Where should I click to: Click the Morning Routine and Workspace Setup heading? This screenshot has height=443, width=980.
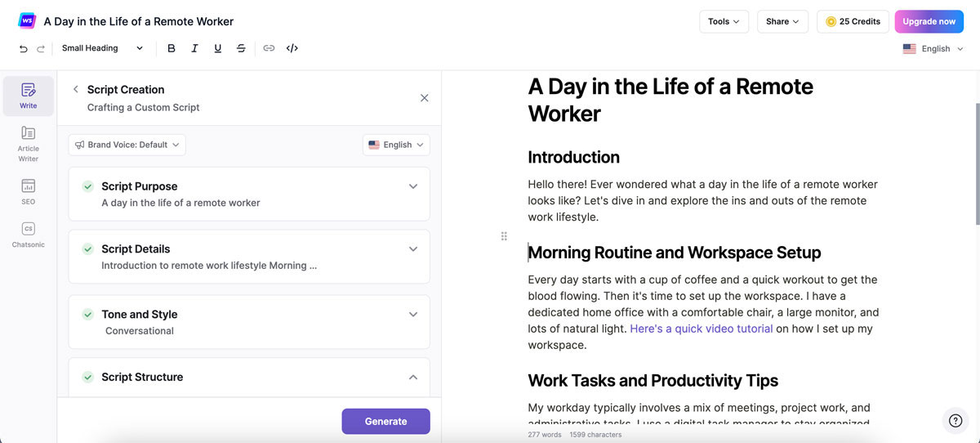pos(675,253)
